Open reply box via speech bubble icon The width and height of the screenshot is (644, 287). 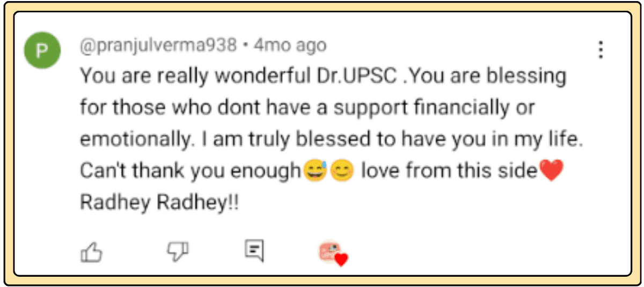tap(254, 251)
